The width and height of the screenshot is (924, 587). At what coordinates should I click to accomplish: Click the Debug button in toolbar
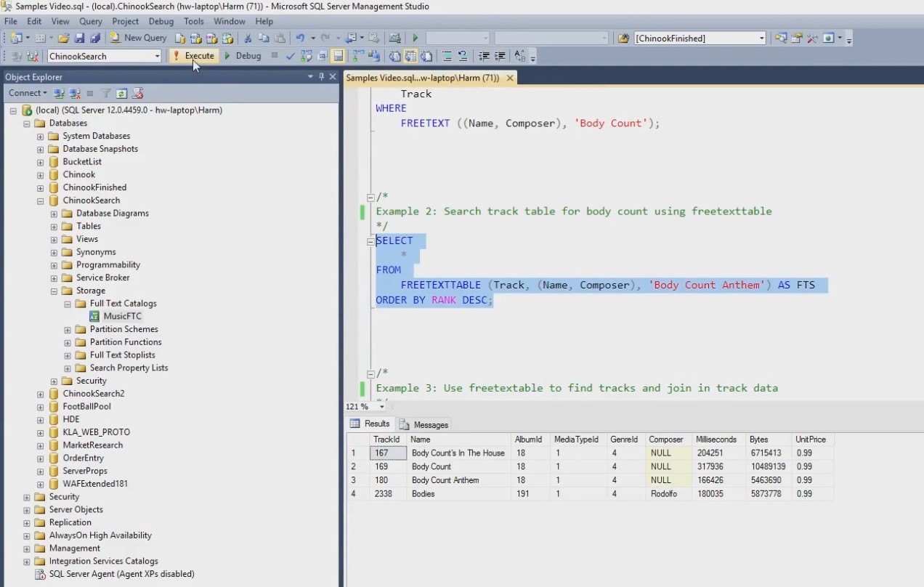pyautogui.click(x=243, y=56)
